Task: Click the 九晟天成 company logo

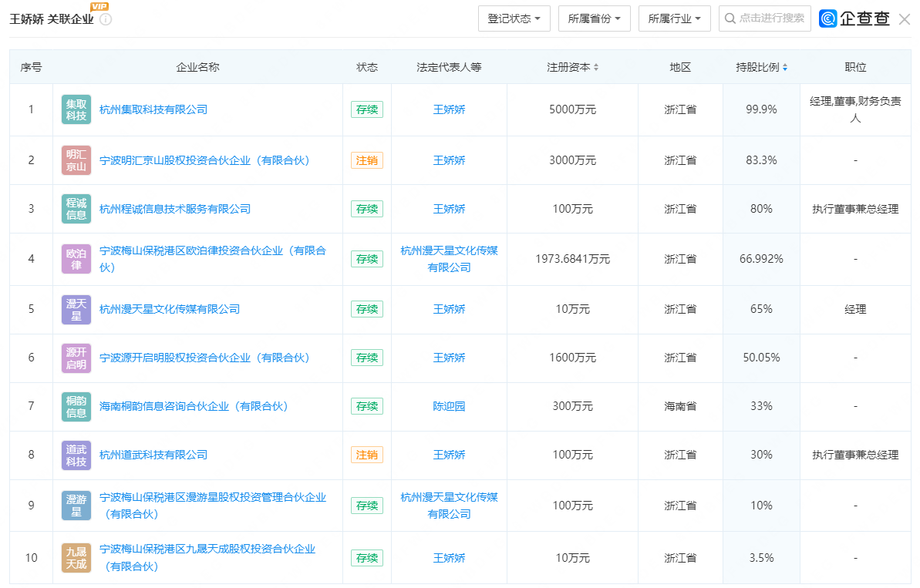Action: point(76,558)
